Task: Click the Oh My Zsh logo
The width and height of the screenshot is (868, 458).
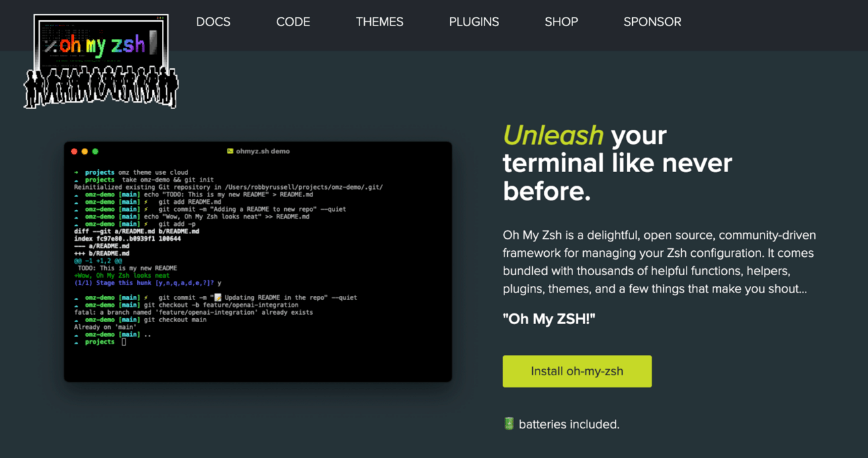Action: 101,61
